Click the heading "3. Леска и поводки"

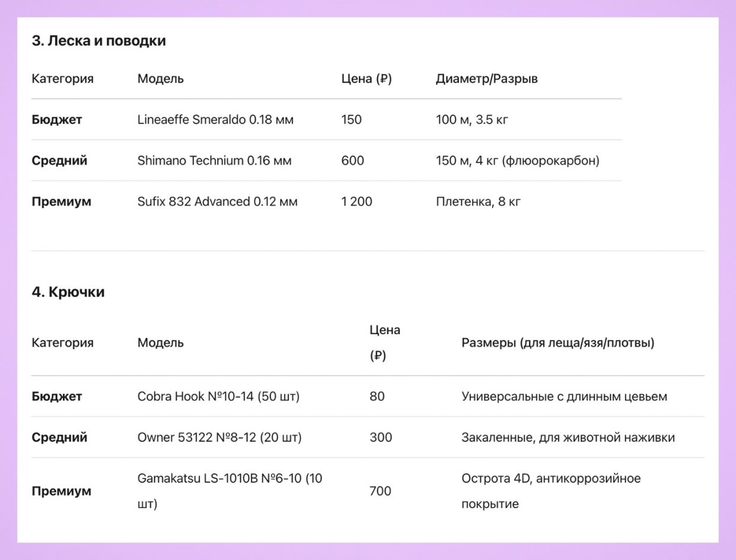pyautogui.click(x=98, y=41)
